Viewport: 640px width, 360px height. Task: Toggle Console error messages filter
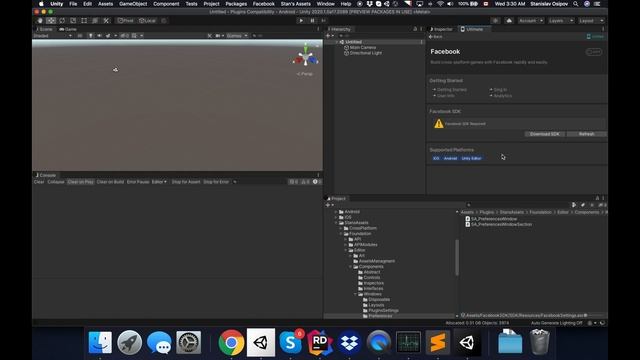[x=317, y=182]
